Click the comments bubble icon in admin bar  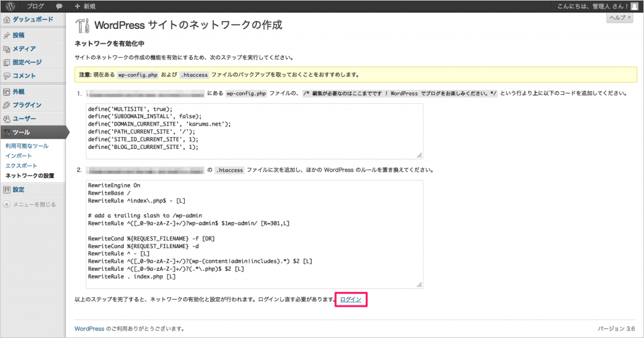pyautogui.click(x=59, y=6)
